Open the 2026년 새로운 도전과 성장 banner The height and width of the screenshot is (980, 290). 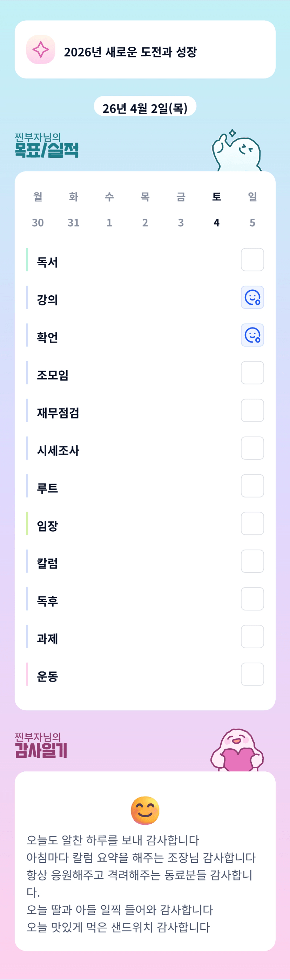(145, 49)
